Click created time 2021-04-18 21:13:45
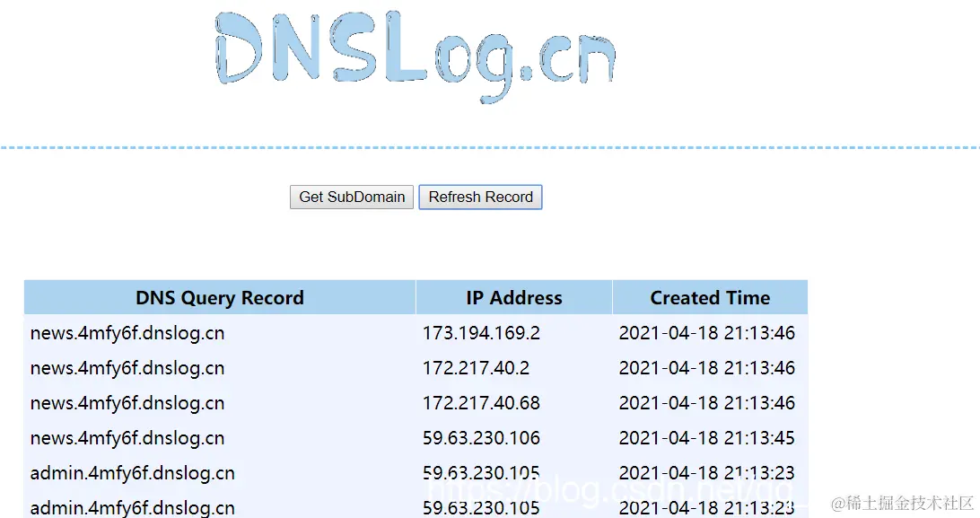 tap(707, 438)
